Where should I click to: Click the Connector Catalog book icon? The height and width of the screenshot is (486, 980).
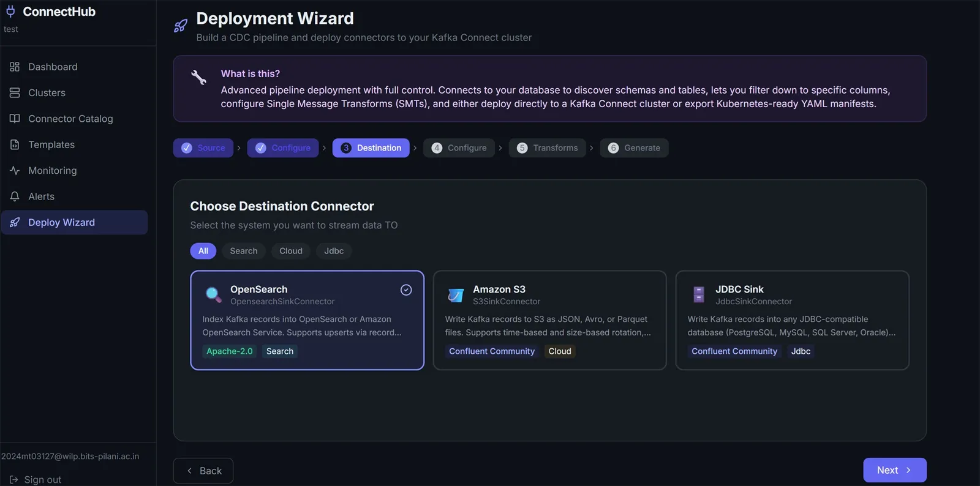click(15, 119)
